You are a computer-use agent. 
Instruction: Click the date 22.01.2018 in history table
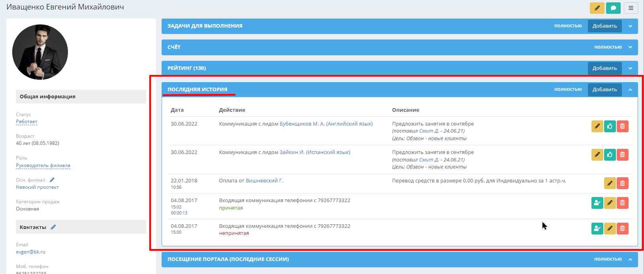(x=184, y=181)
